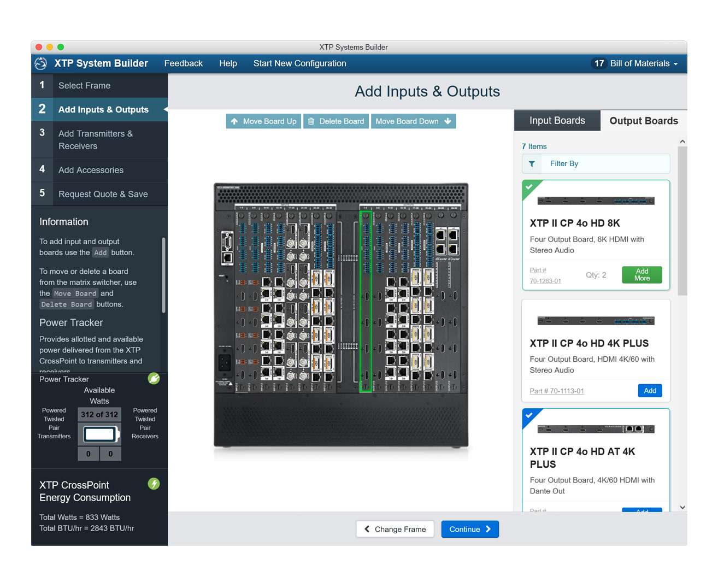
Task: Click the Energy Consumption lightning icon
Action: [154, 484]
